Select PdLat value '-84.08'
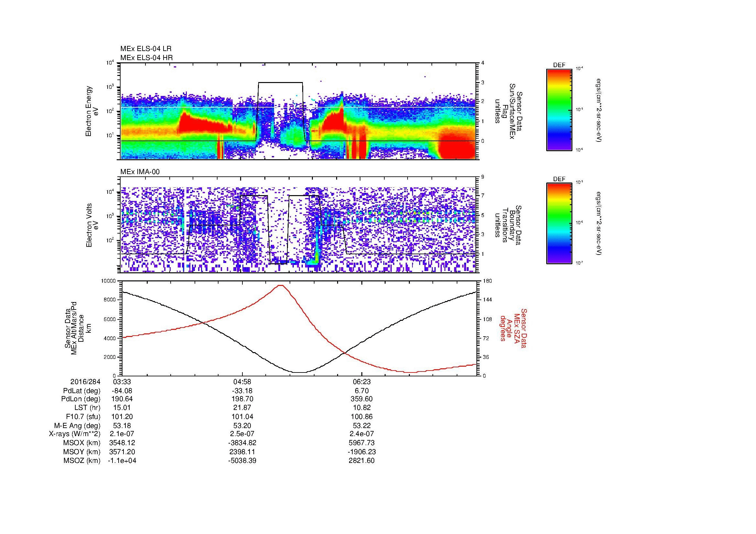756x534 pixels. click(122, 391)
